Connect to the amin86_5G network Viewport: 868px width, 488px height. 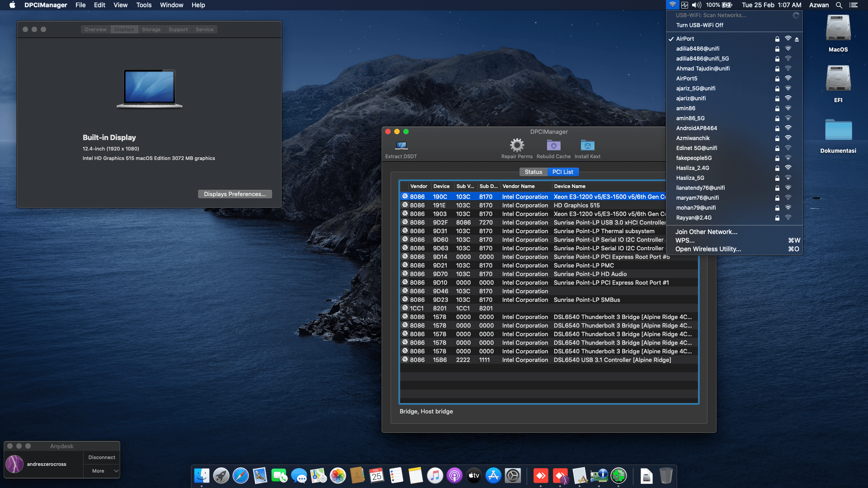point(734,118)
